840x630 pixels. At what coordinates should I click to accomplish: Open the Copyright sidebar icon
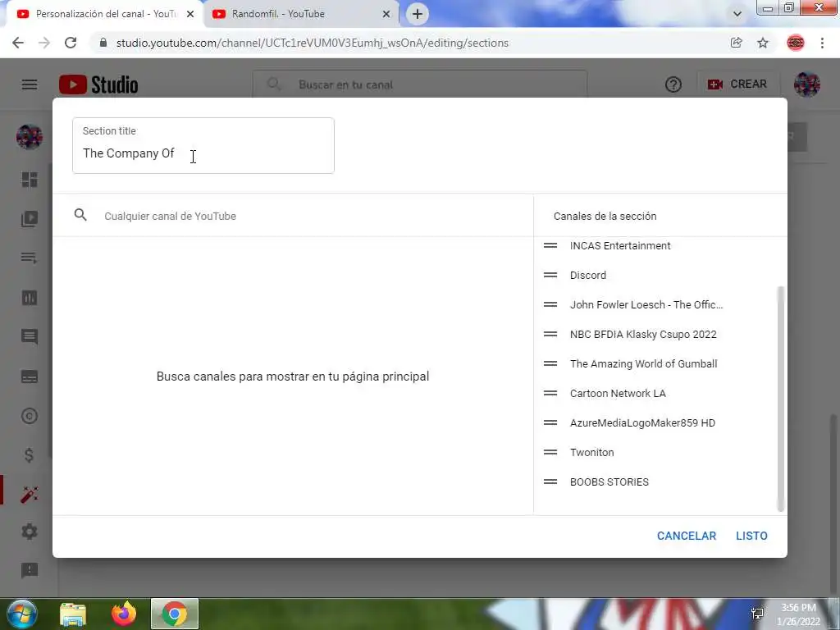(30, 416)
